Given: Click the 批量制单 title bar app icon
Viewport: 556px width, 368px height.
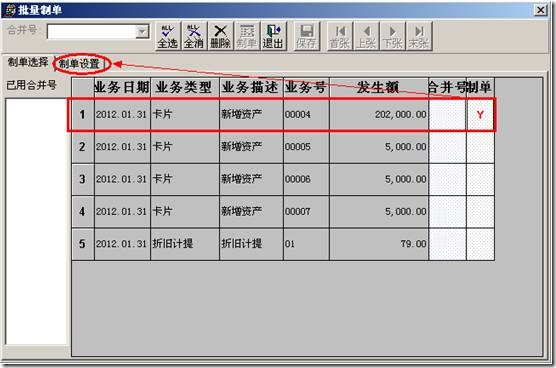Looking at the screenshot, I should pyautogui.click(x=11, y=10).
